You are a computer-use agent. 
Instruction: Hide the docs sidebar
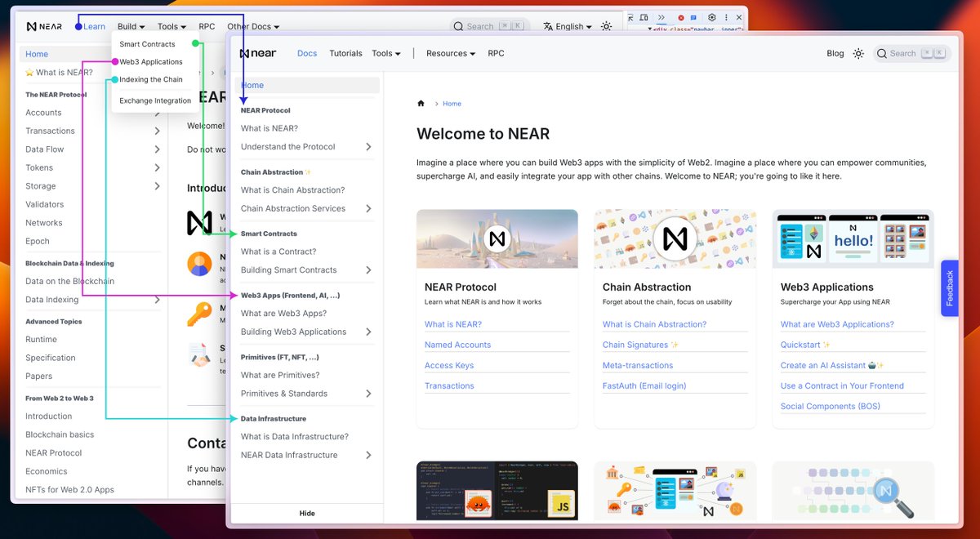click(307, 513)
